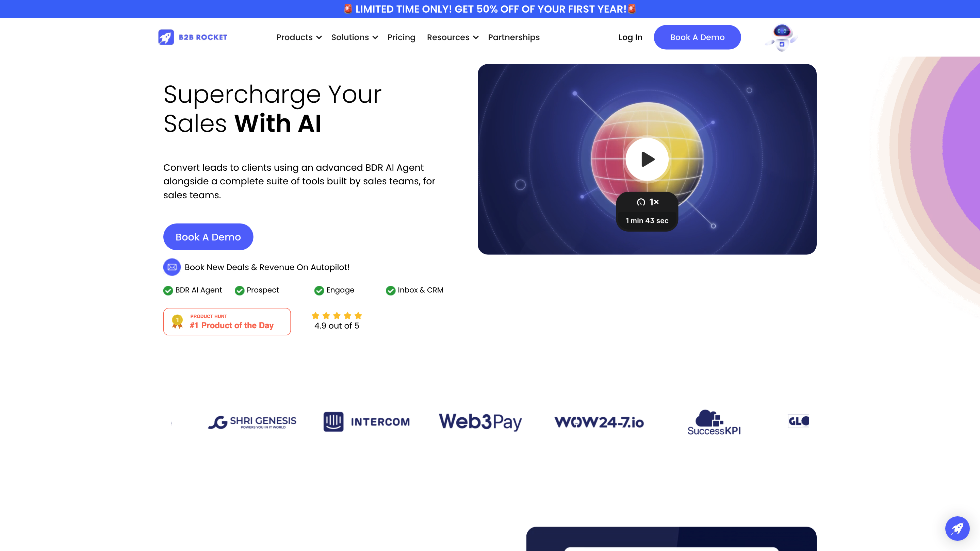Expand the Resources dropdown menu
Image resolution: width=980 pixels, height=551 pixels.
(x=452, y=37)
